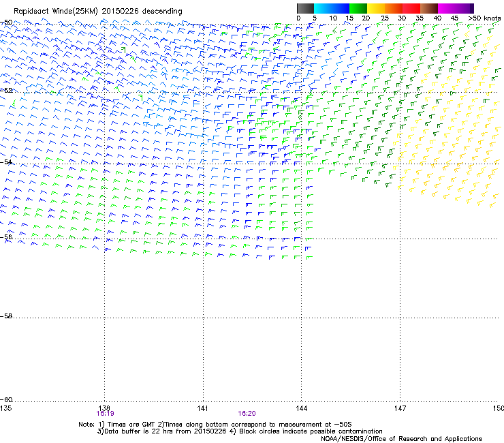Click the latitude label '-54'

(6, 162)
